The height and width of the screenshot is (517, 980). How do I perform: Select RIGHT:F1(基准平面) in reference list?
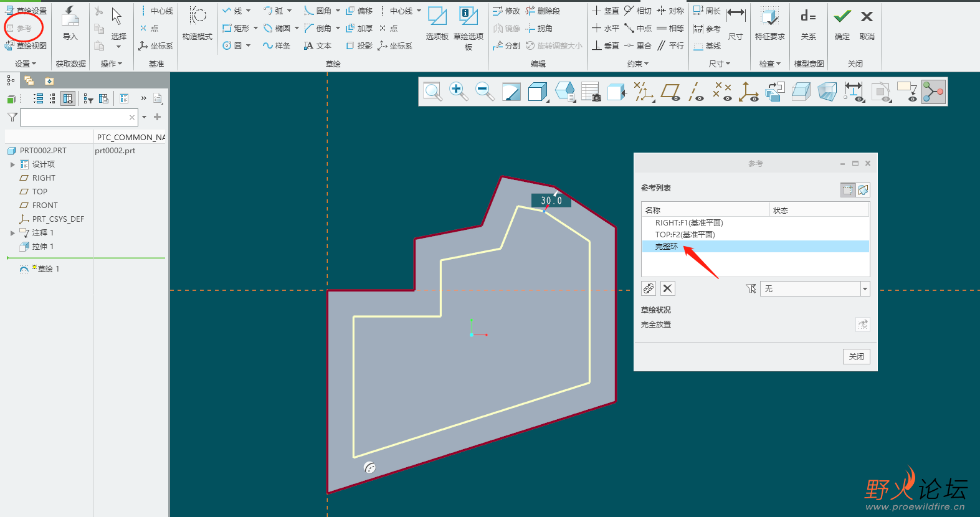tap(689, 223)
